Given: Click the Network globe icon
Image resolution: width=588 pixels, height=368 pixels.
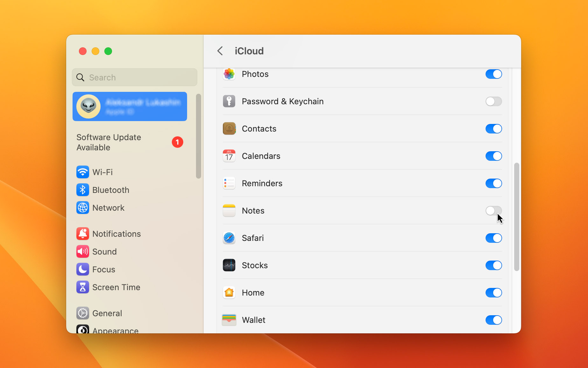Looking at the screenshot, I should pos(83,208).
